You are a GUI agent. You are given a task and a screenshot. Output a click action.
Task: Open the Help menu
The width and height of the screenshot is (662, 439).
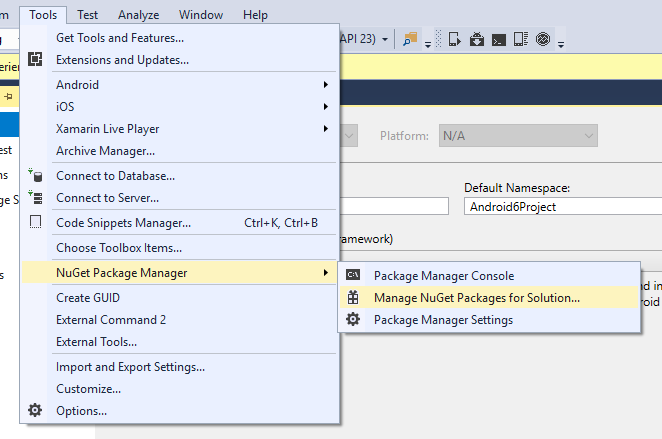(255, 15)
